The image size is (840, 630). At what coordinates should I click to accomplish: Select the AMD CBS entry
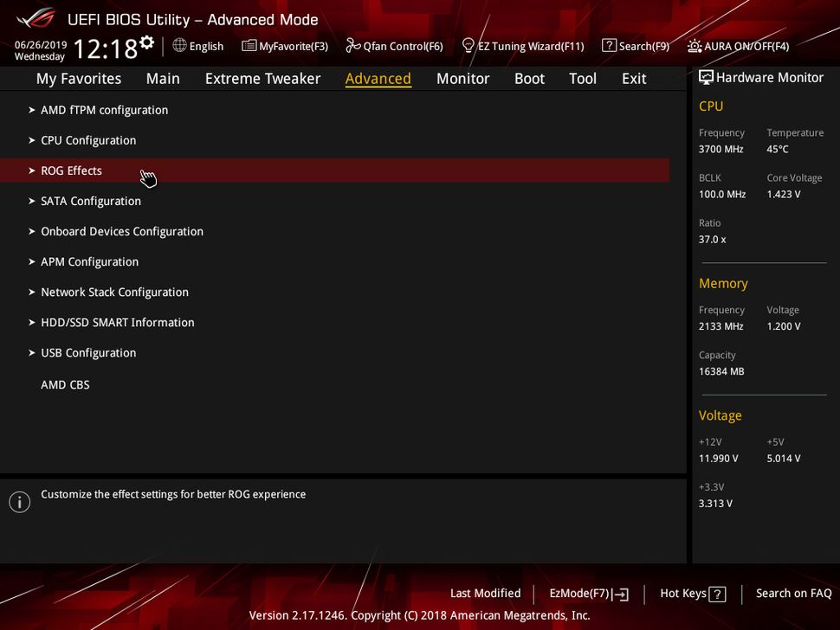65,384
